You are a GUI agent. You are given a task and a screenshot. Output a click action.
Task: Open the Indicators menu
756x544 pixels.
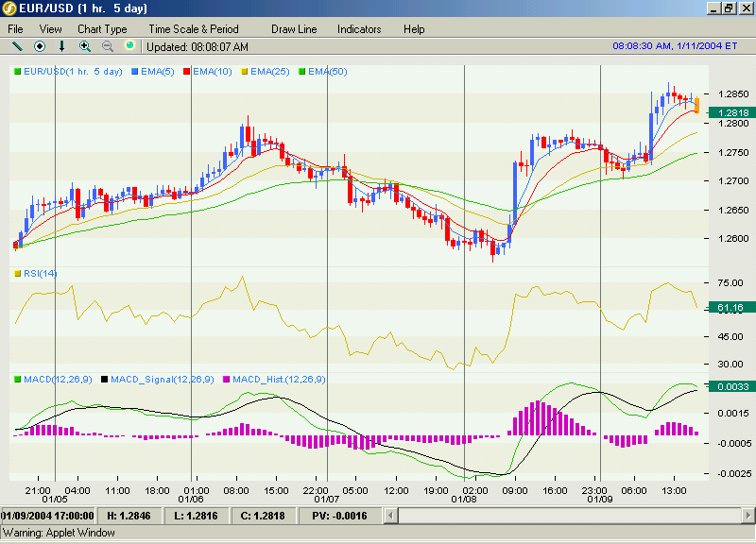coord(359,29)
